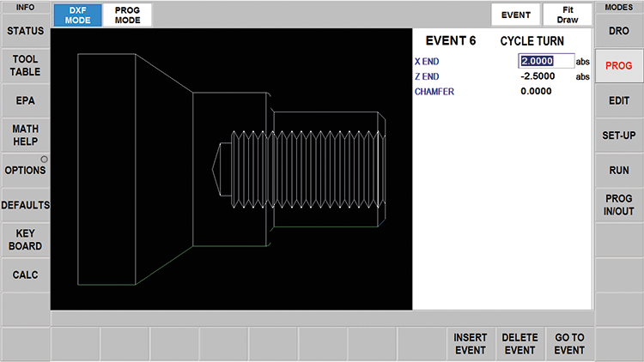Open the TOOL TABLE
Screen dimensions: 644x362
[26, 65]
